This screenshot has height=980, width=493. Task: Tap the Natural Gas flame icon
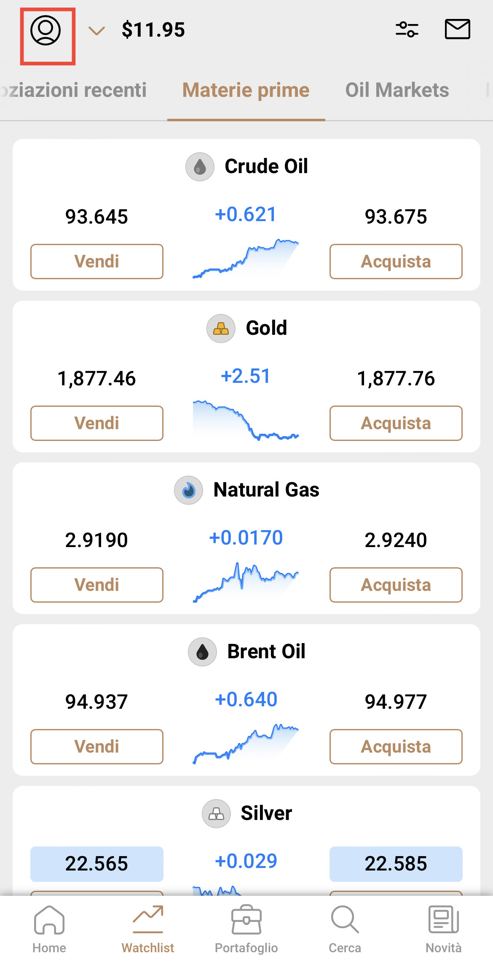pyautogui.click(x=188, y=490)
